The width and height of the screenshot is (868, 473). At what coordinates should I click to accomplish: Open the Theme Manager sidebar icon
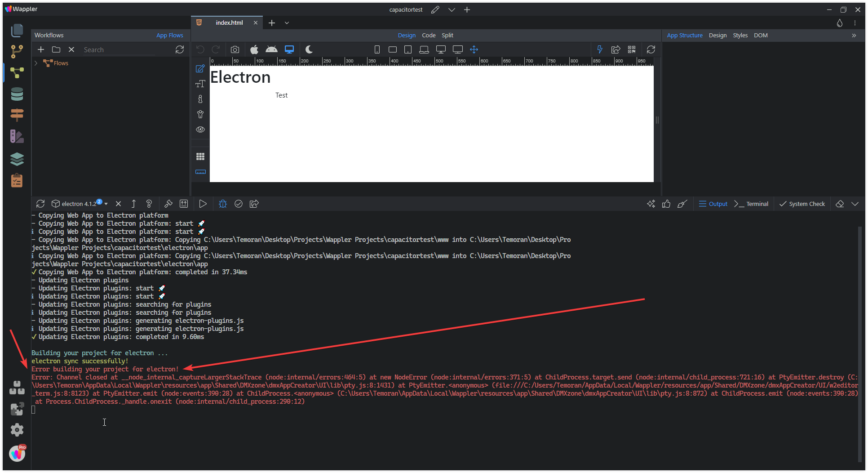click(x=17, y=136)
